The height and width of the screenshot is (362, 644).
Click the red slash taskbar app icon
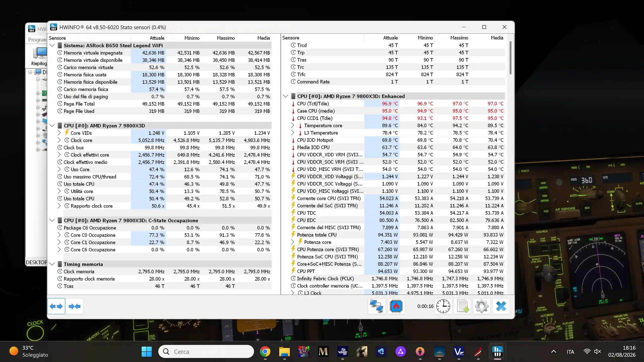(x=478, y=351)
